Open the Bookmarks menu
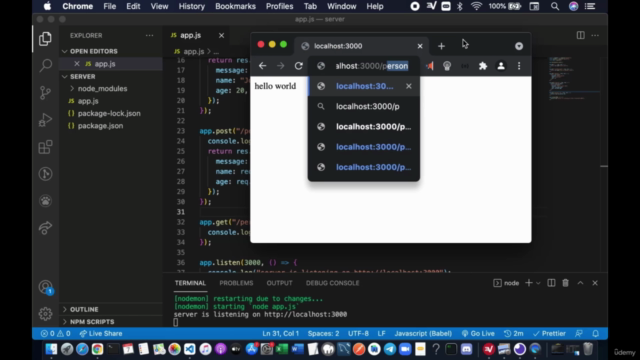The height and width of the screenshot is (360, 640). pos(235,6)
